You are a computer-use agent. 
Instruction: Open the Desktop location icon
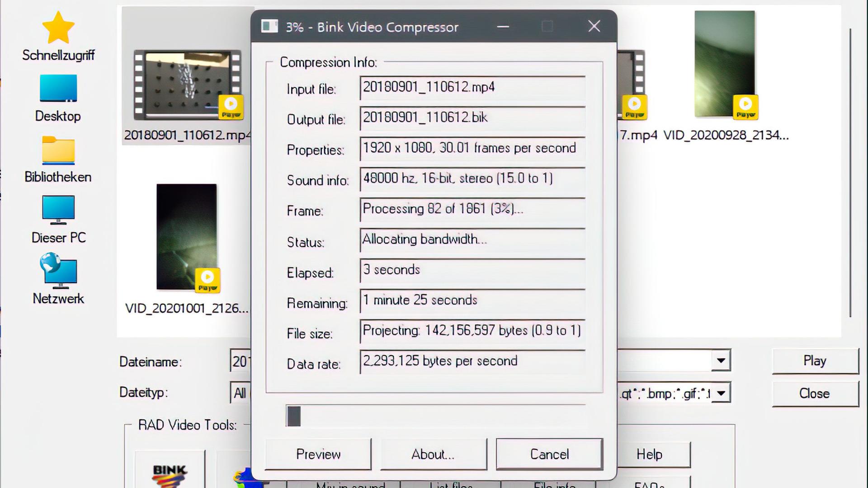pos(58,99)
